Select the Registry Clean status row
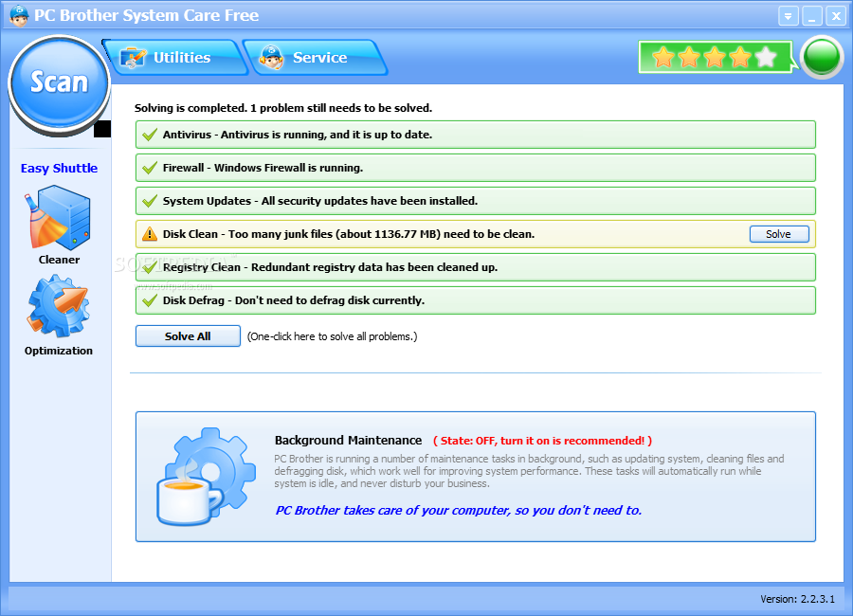The image size is (853, 616). 476,267
